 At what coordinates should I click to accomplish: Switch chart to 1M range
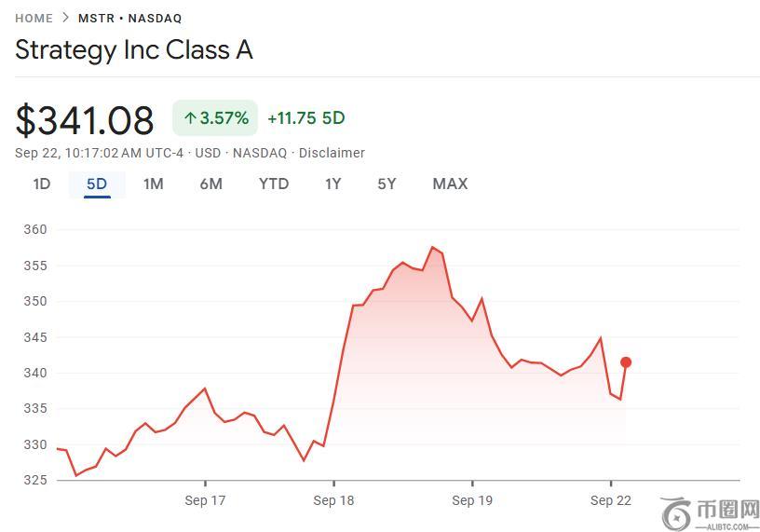pos(154,184)
